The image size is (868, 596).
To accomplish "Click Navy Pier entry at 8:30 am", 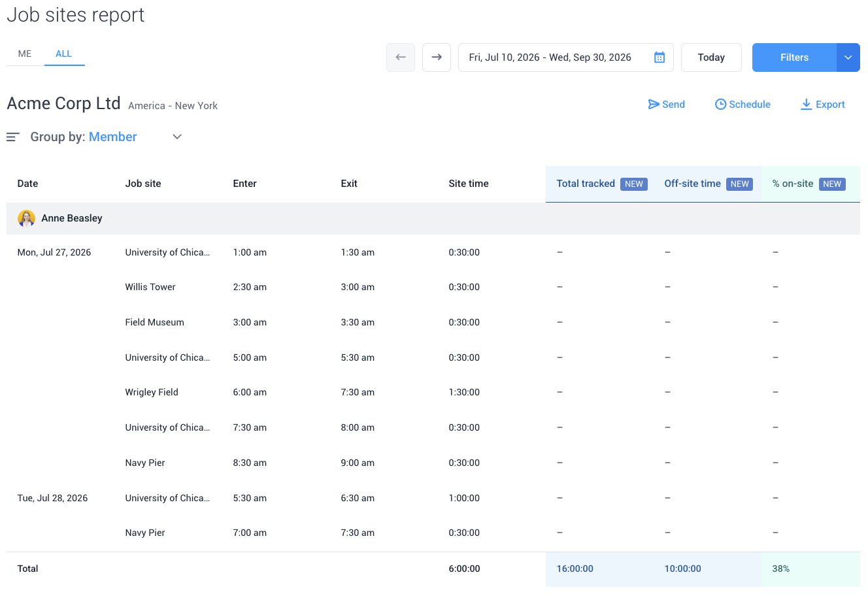I will point(145,463).
